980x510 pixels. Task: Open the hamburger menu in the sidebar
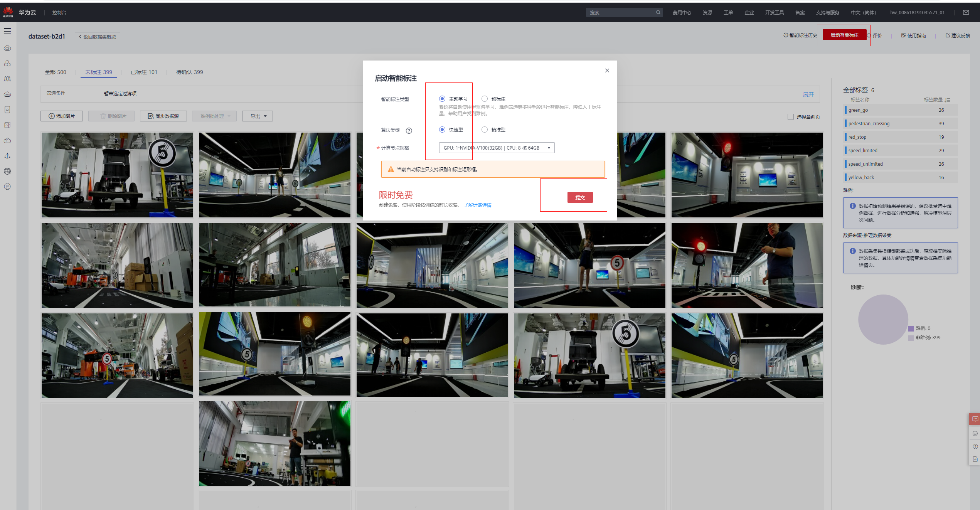7,31
